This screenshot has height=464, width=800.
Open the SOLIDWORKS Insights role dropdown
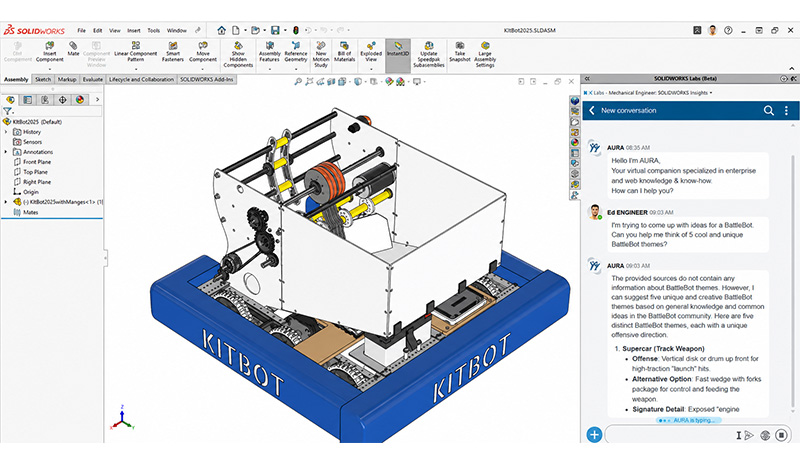(711, 93)
